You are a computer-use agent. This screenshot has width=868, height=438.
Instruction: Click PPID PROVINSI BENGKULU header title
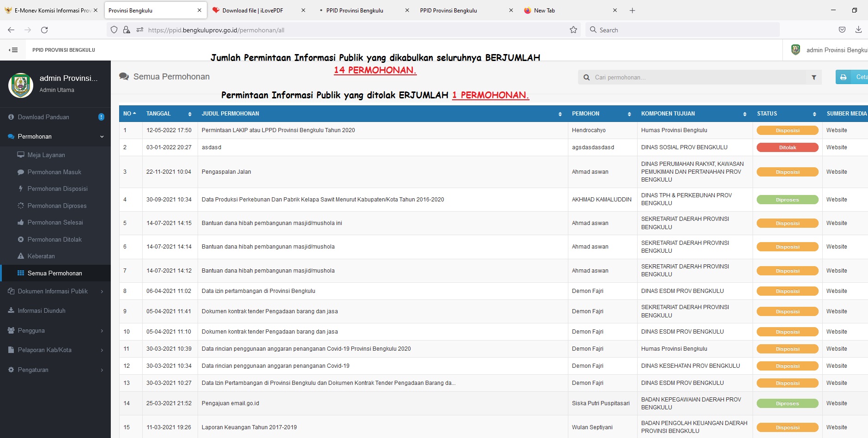[x=64, y=50]
